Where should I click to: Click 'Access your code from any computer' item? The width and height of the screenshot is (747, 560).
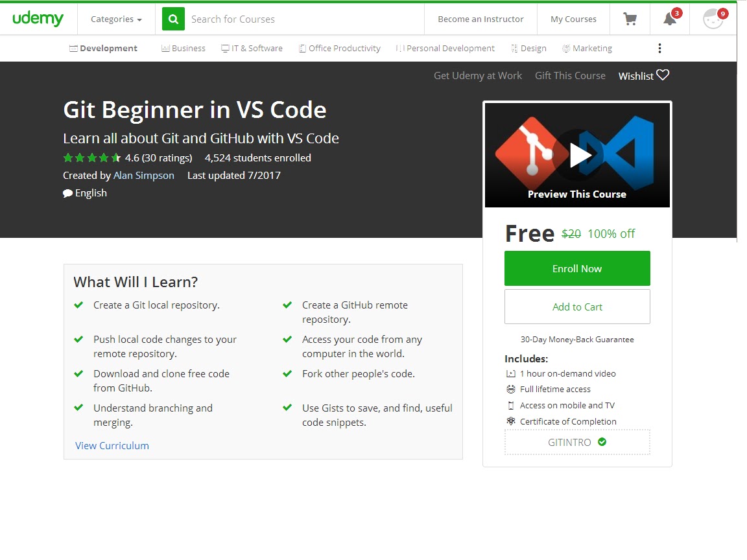[362, 347]
